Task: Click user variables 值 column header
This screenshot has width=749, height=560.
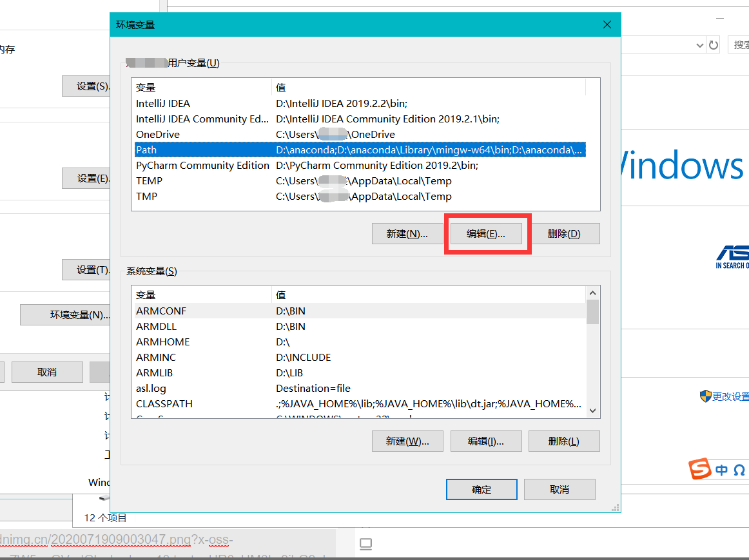Action: tap(429, 88)
